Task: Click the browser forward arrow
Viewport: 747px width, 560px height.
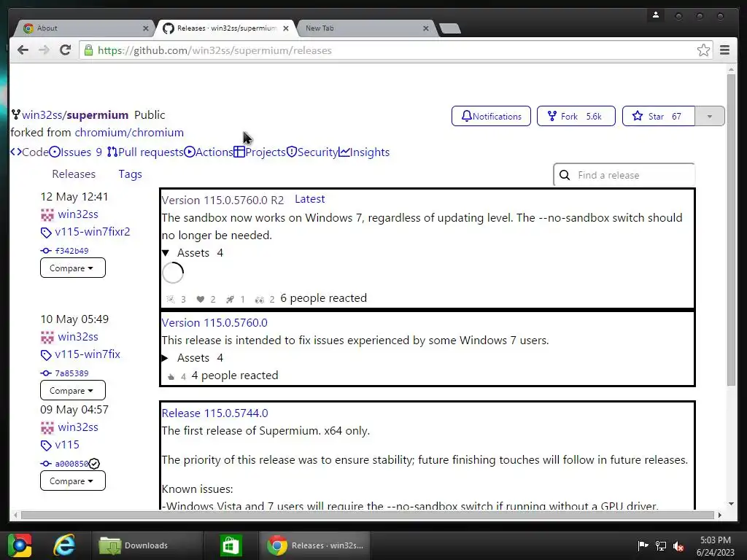Action: [x=44, y=50]
